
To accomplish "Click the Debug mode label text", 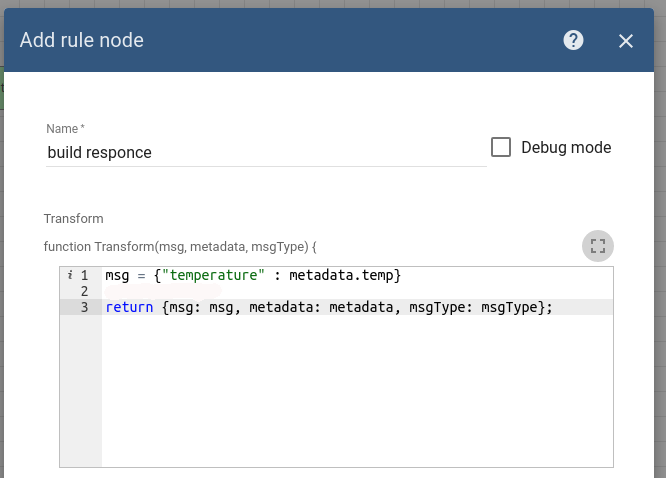I will [x=566, y=147].
